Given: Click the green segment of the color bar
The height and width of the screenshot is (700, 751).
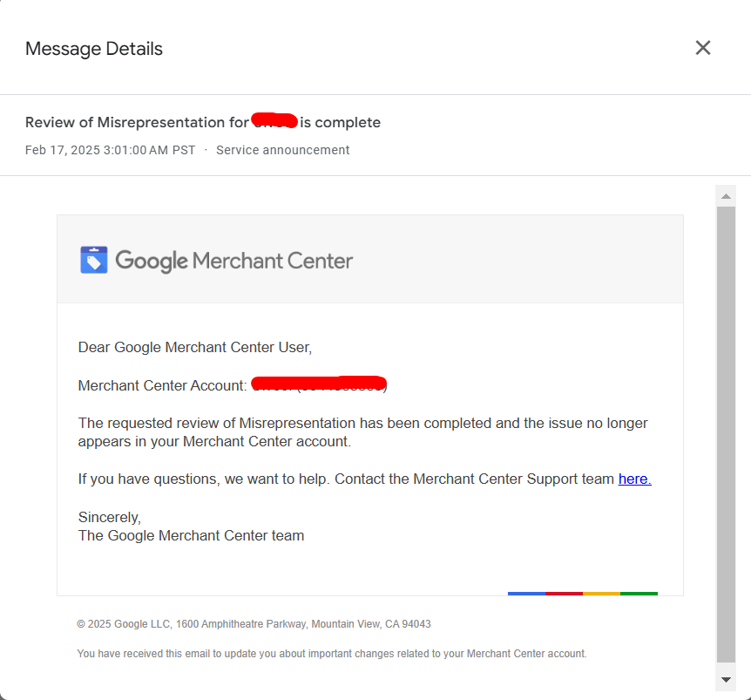Looking at the screenshot, I should [x=639, y=594].
